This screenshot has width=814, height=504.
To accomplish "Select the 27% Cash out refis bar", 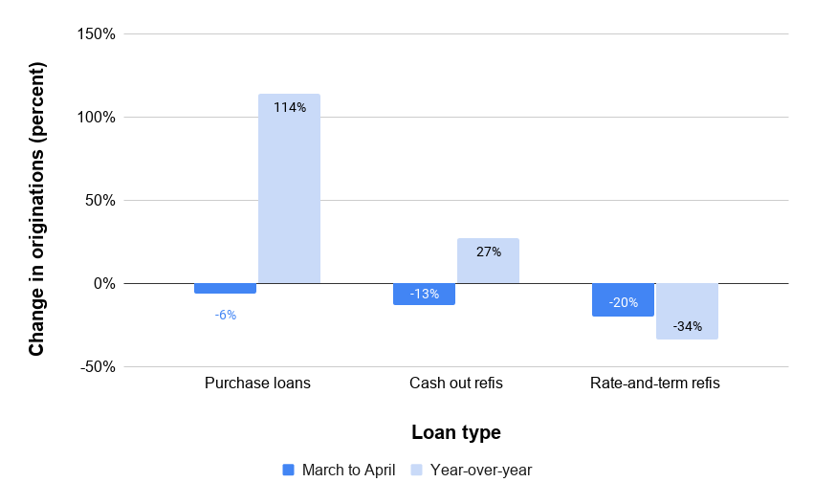I will click(488, 261).
